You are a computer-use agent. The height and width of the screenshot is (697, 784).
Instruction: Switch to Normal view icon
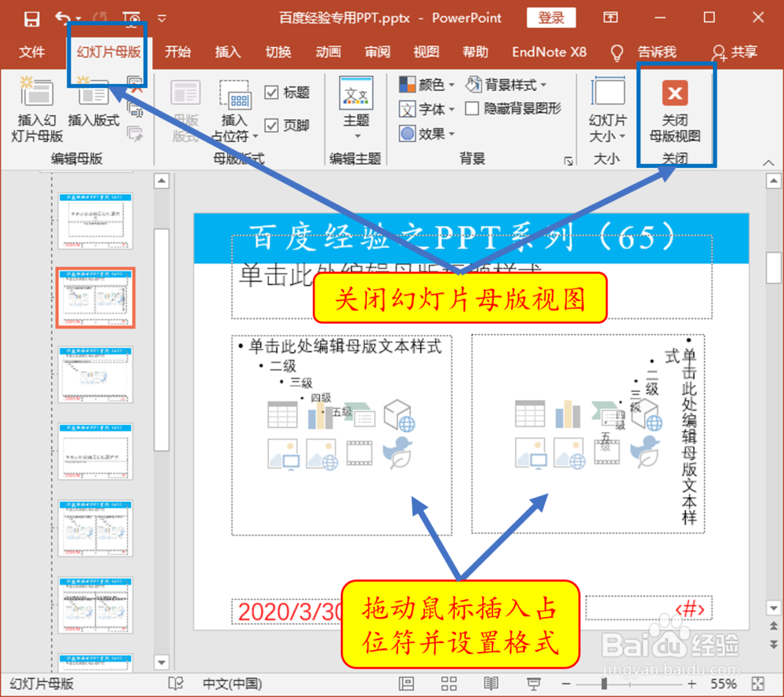[x=406, y=684]
